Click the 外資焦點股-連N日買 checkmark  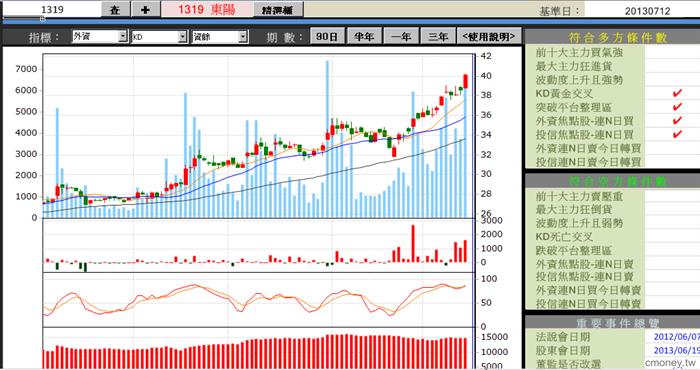pos(677,121)
